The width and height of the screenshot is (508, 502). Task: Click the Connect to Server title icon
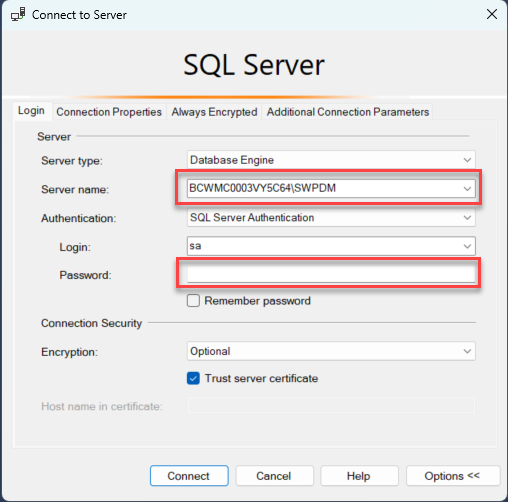click(18, 15)
